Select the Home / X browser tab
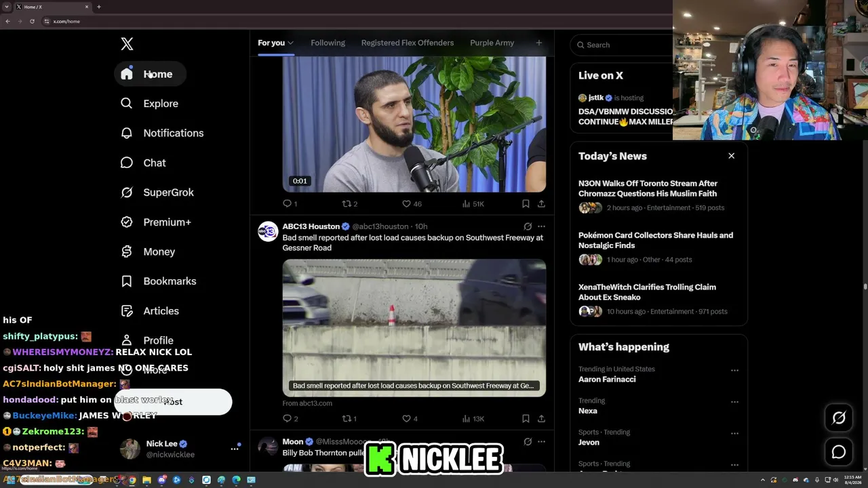 pyautogui.click(x=53, y=7)
